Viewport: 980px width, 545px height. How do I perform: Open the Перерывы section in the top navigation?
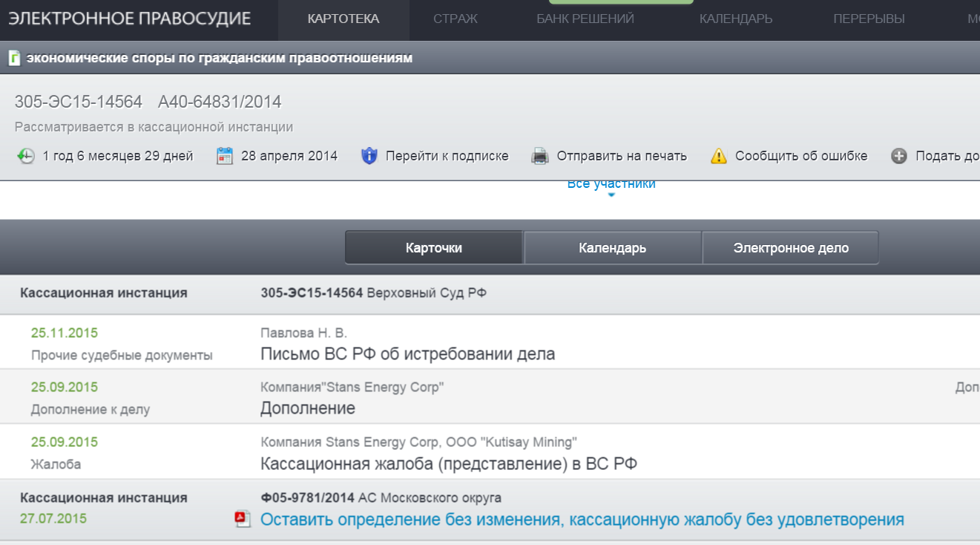coord(869,19)
